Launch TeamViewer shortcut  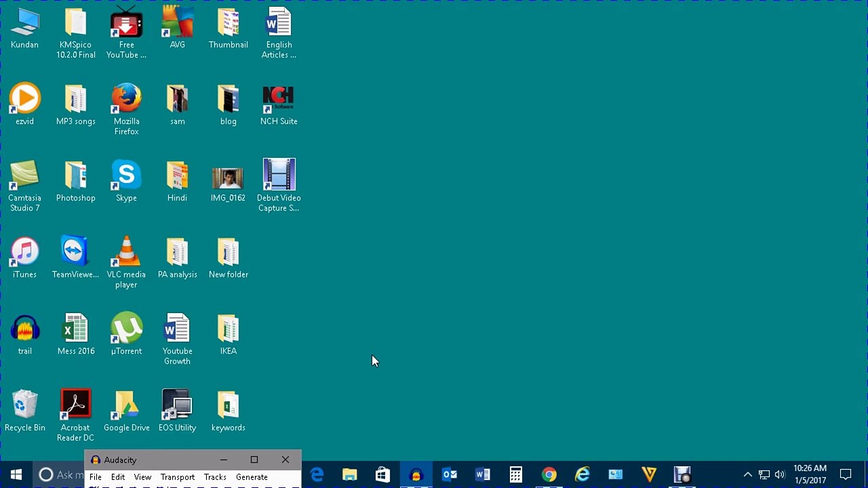click(x=75, y=258)
